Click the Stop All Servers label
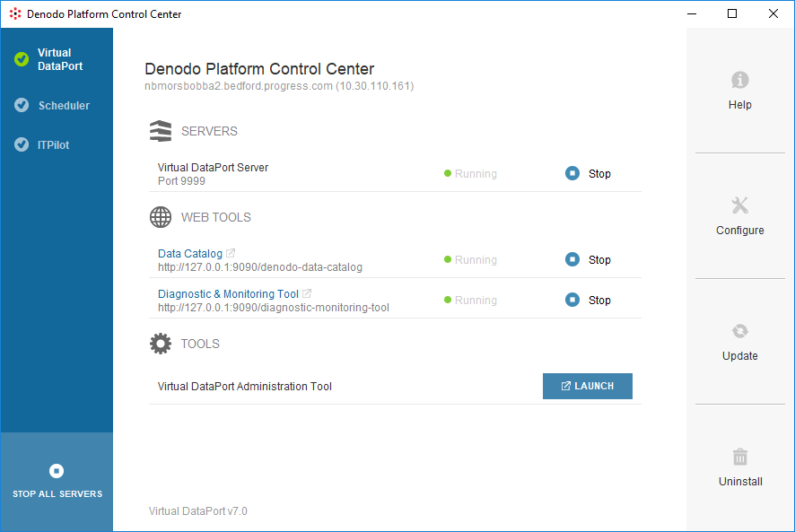 tap(57, 494)
